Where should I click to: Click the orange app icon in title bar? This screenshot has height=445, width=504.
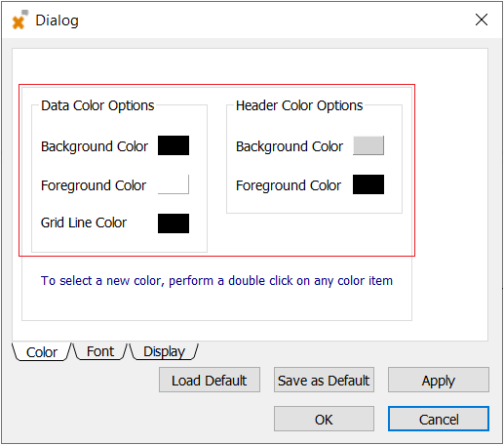19,20
